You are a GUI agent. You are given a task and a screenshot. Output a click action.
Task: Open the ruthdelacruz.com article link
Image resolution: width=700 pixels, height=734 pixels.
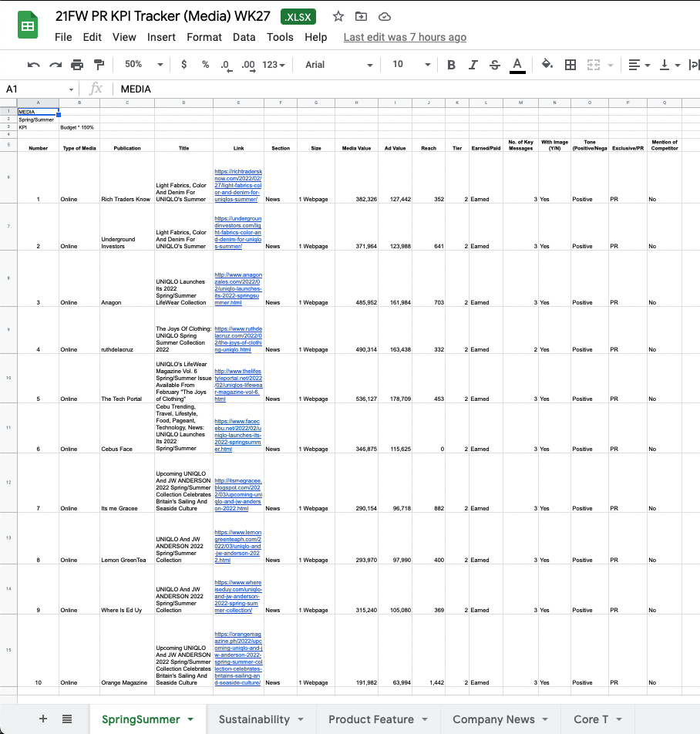[x=238, y=339]
